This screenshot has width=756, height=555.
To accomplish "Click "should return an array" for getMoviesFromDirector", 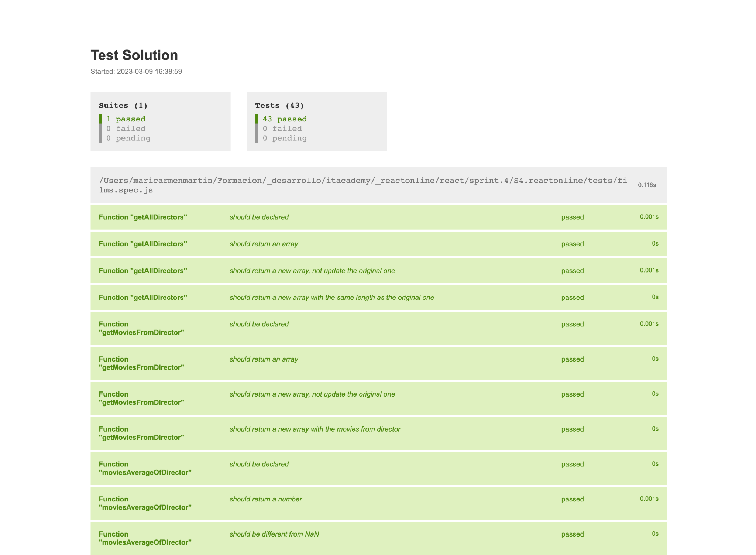I will click(x=264, y=359).
